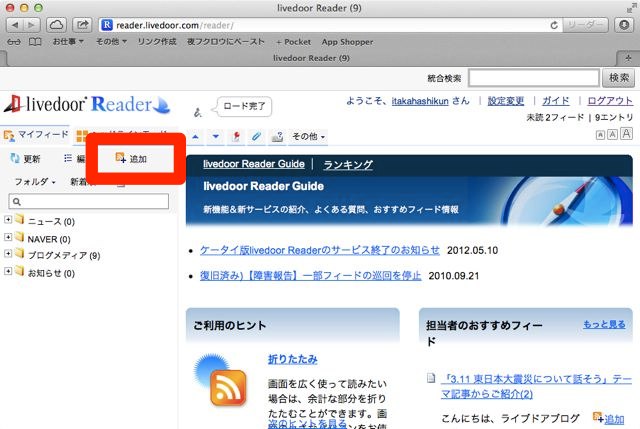Screen dimensions: 640x429
Task: Click the App Shopper bookmark
Action: [x=347, y=42]
